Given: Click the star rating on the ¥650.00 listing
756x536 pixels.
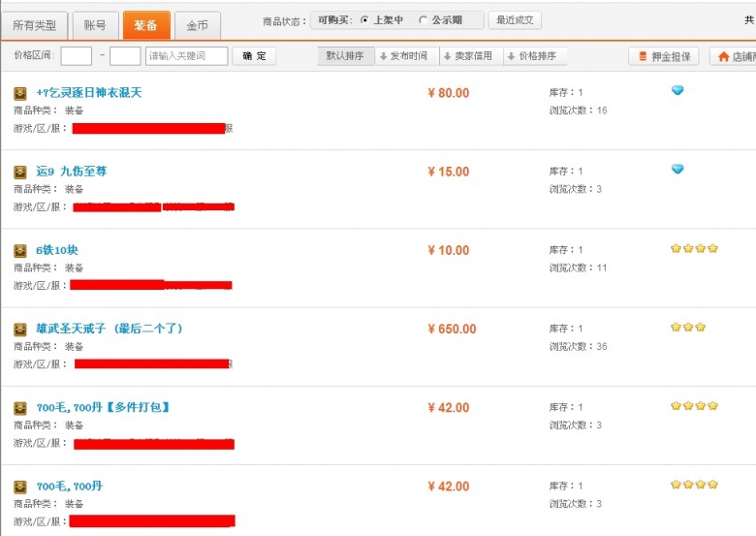Looking at the screenshot, I should click(x=688, y=328).
